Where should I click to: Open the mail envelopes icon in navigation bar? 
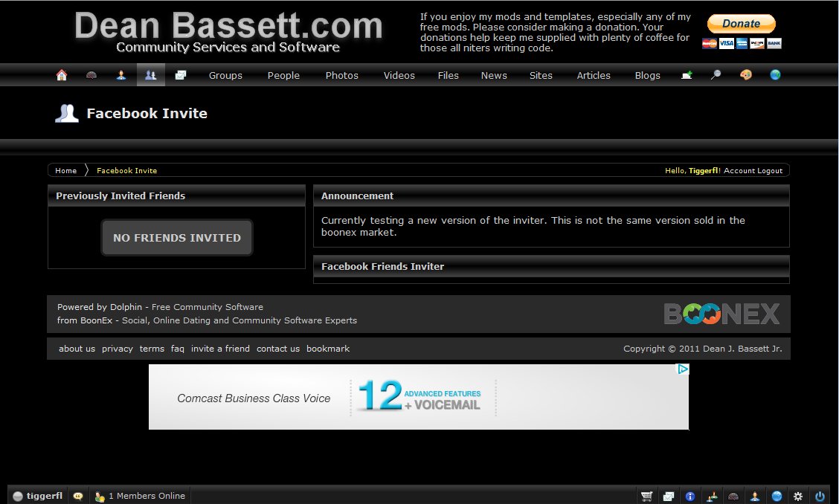[x=181, y=75]
